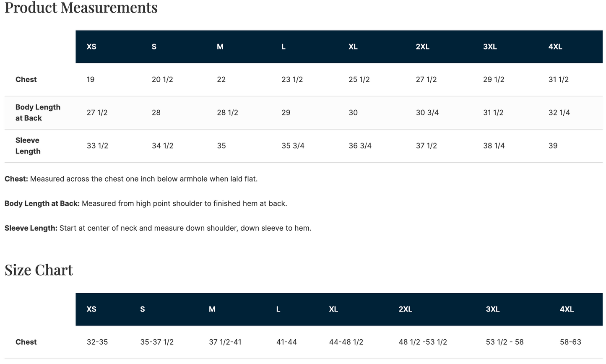Image resolution: width=606 pixels, height=364 pixels.
Task: Select the Chest row label in Product Measurements
Action: [x=26, y=79]
